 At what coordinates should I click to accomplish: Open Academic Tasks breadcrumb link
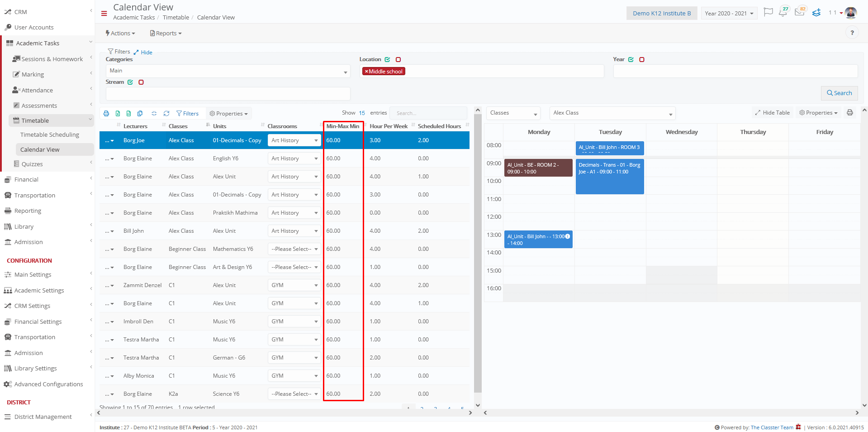point(134,18)
